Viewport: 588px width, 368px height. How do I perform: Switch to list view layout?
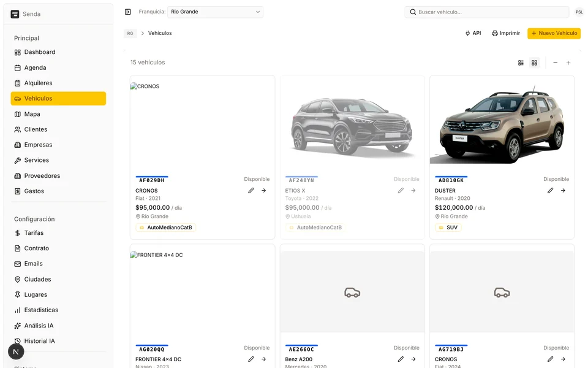click(x=521, y=63)
